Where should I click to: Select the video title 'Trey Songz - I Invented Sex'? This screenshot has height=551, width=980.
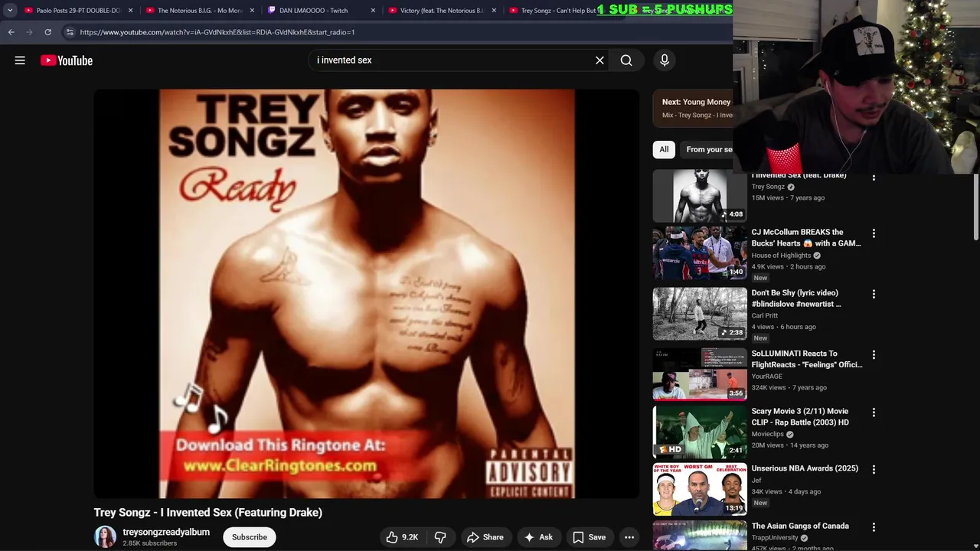[208, 513]
